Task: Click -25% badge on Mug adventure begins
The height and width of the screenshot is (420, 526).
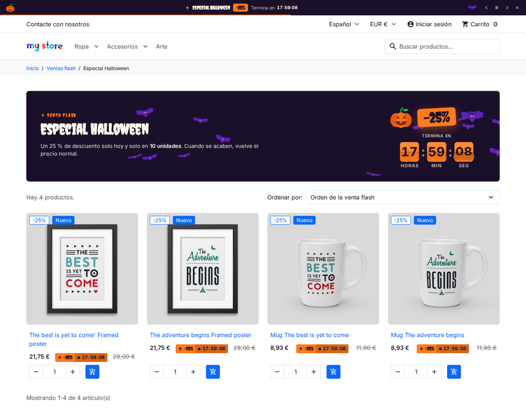Action: click(401, 220)
